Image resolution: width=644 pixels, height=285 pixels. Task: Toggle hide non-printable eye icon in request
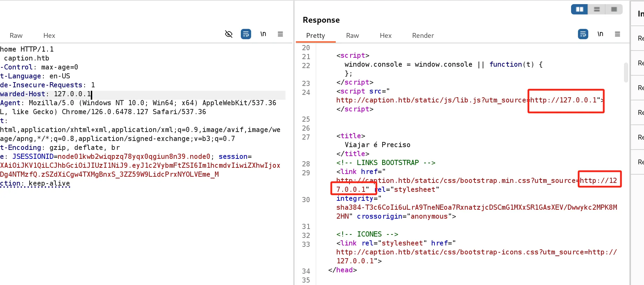pyautogui.click(x=229, y=34)
